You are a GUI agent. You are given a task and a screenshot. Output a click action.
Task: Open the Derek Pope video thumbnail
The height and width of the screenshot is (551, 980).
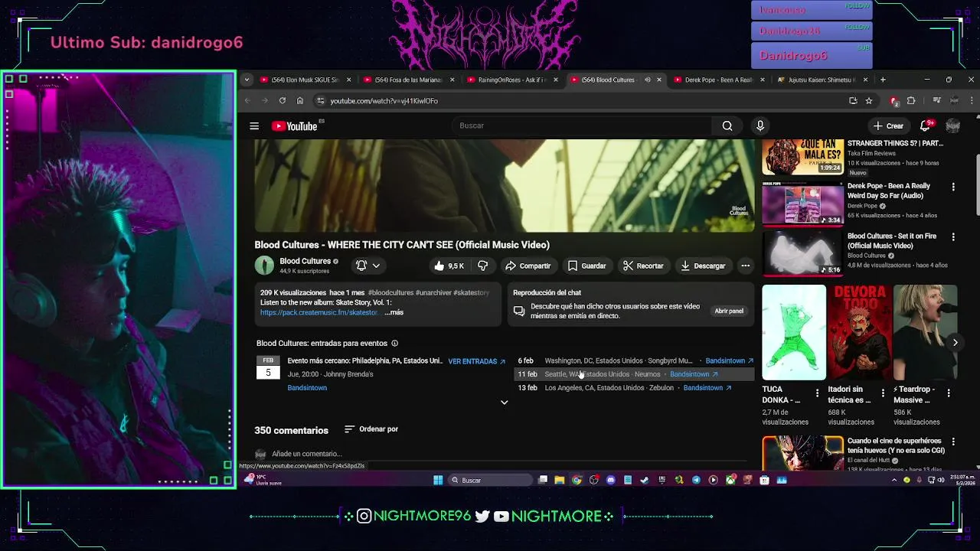pyautogui.click(x=802, y=204)
